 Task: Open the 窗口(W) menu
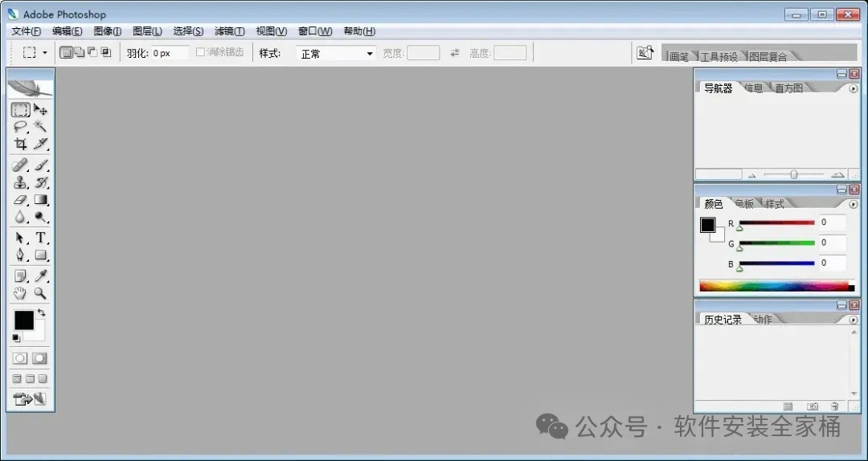316,31
